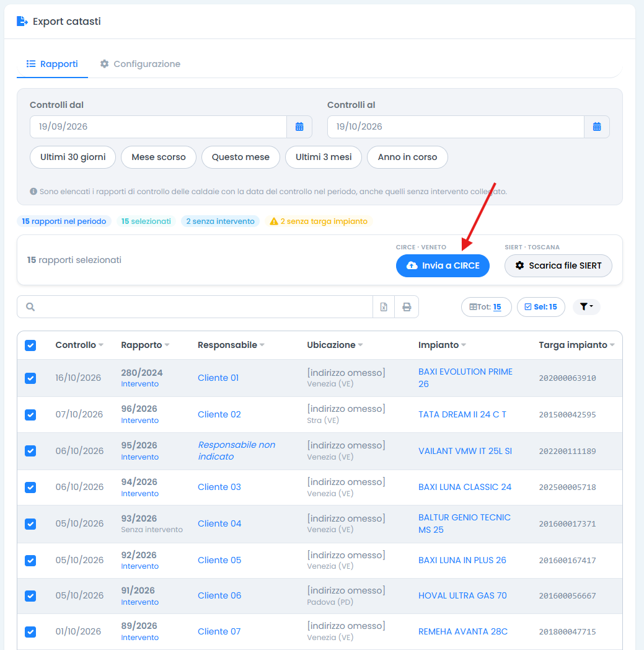Image resolution: width=644 pixels, height=650 pixels.
Task: Click into the search input box
Action: click(x=195, y=307)
